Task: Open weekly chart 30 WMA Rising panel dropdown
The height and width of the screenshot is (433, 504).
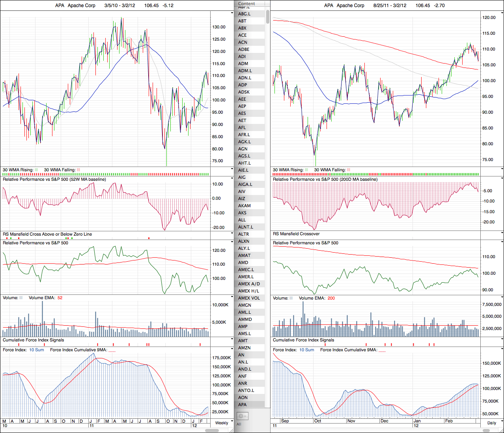Action: tap(232, 169)
